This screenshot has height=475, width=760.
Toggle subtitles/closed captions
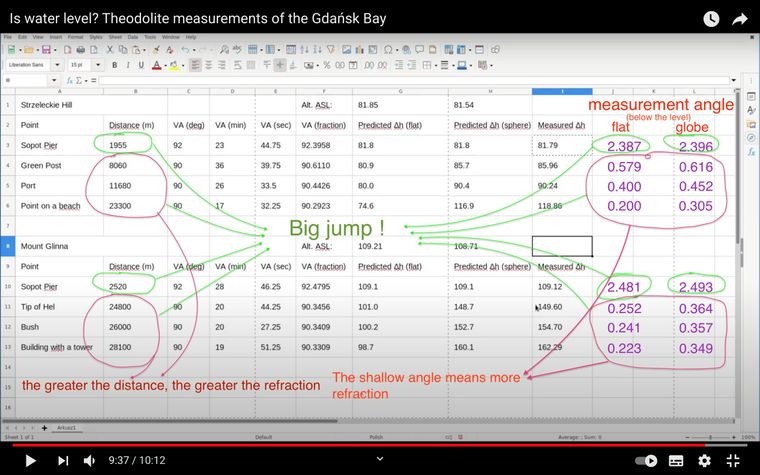point(676,460)
